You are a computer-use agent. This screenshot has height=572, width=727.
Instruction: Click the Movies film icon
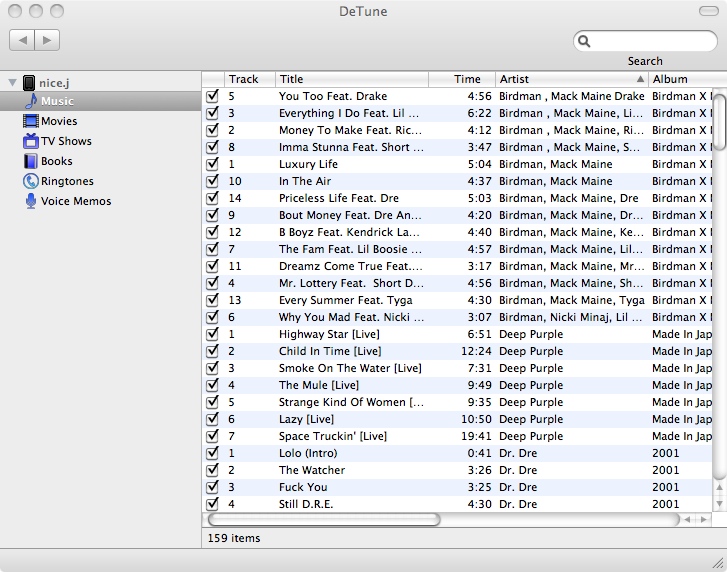pos(31,121)
